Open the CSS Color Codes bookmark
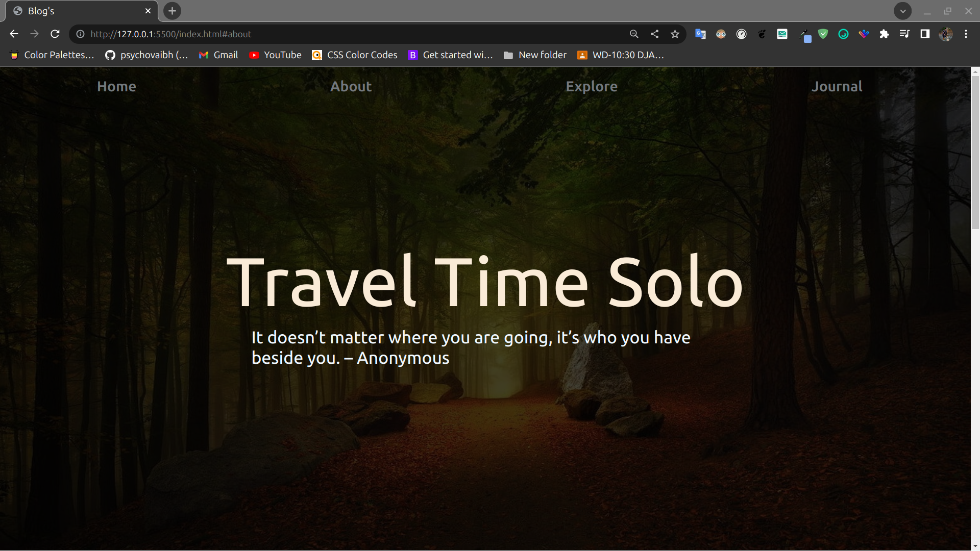This screenshot has width=980, height=551. pos(354,55)
